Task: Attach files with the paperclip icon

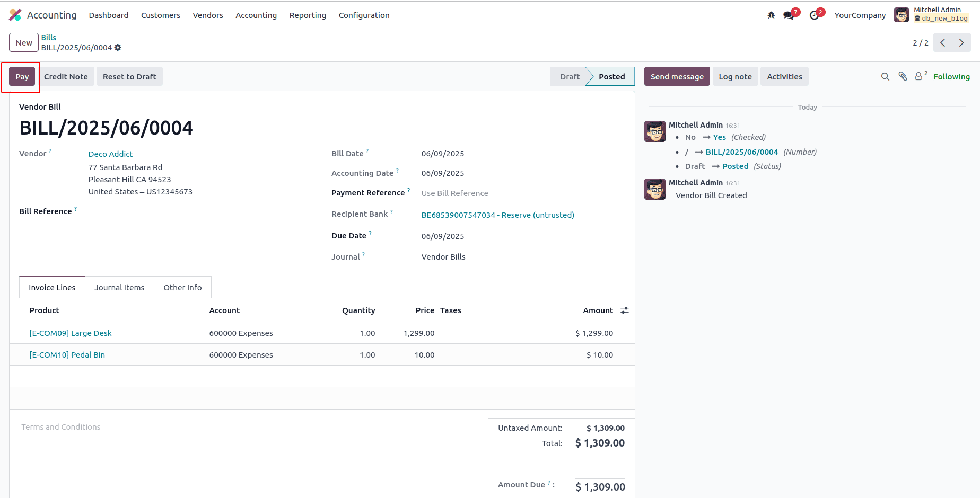Action: (x=903, y=77)
